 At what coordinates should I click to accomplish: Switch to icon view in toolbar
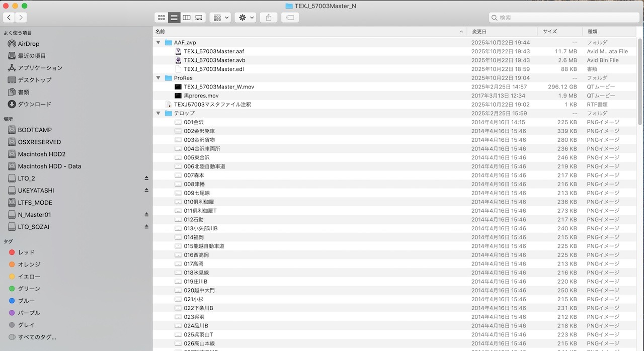coord(161,18)
